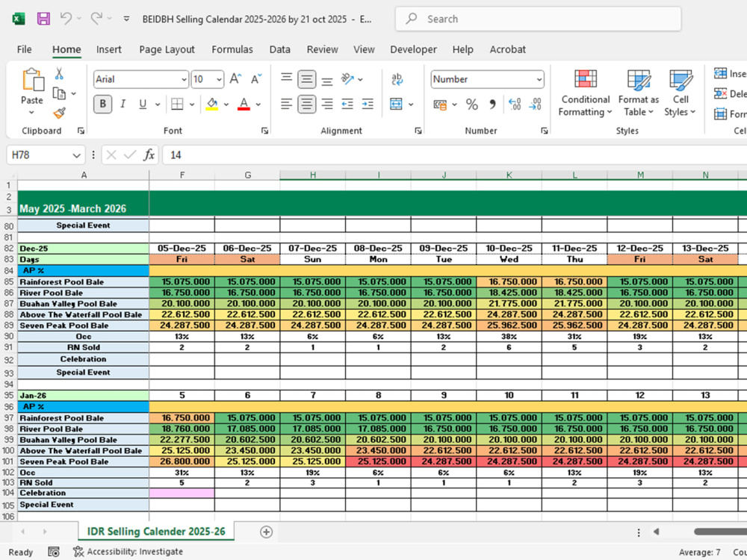Increase decimal places

(515, 105)
